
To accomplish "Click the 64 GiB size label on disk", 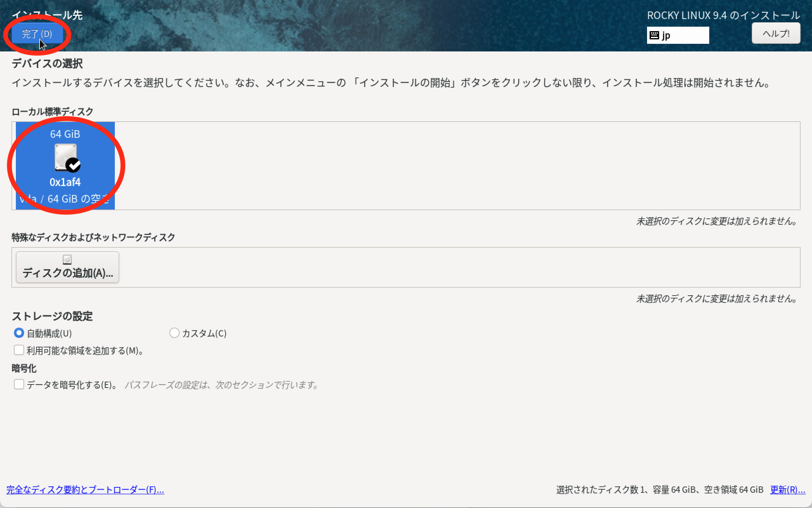I will (65, 134).
